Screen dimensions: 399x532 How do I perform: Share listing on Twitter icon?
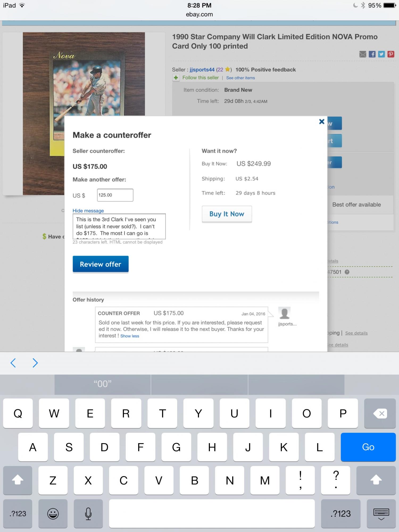[x=381, y=54]
